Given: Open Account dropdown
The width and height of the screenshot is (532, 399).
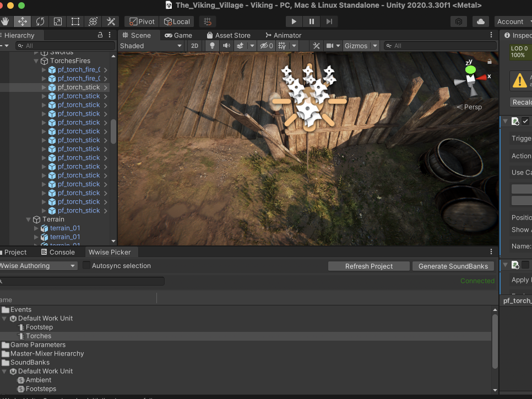Looking at the screenshot, I should pyautogui.click(x=513, y=21).
